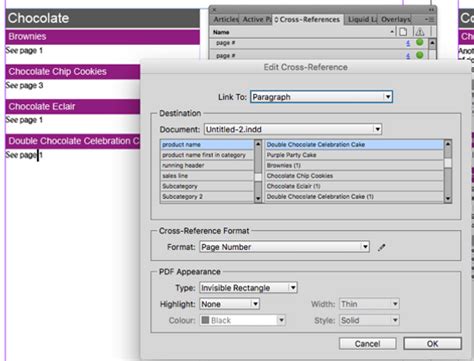Open the Link To dropdown showing Paragraph
The height and width of the screenshot is (361, 474).
[x=321, y=97]
